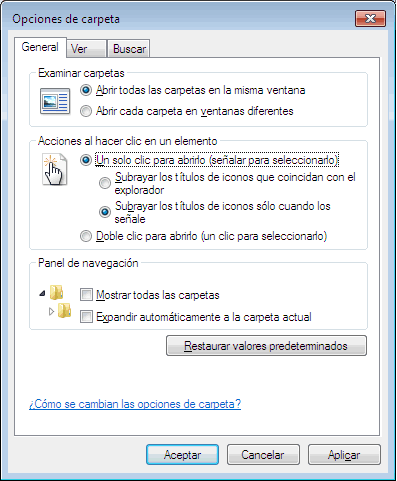Click the hand pointer click-action icon
The image size is (397, 481).
coord(55,169)
